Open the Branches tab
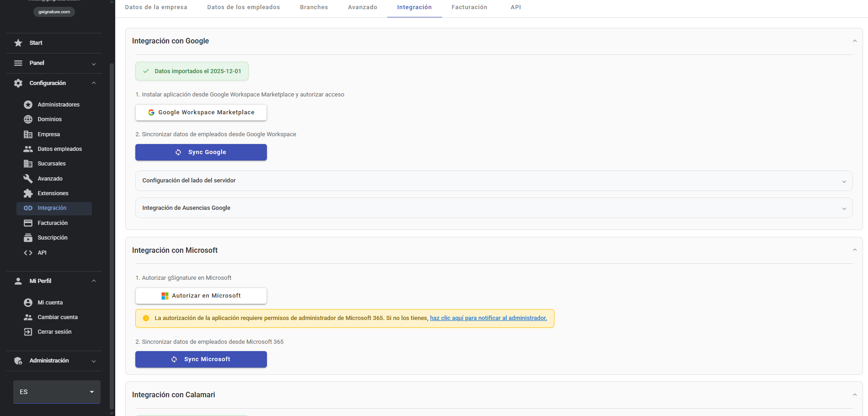This screenshot has height=416, width=868. click(314, 7)
